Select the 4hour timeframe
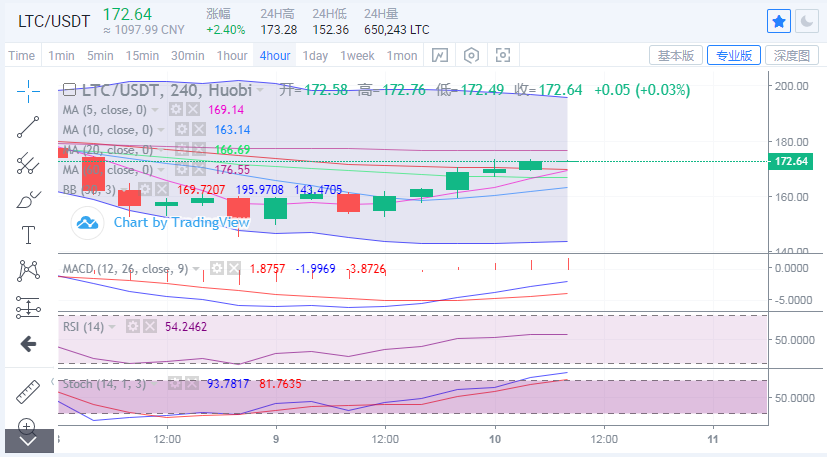The image size is (827, 457). click(275, 55)
